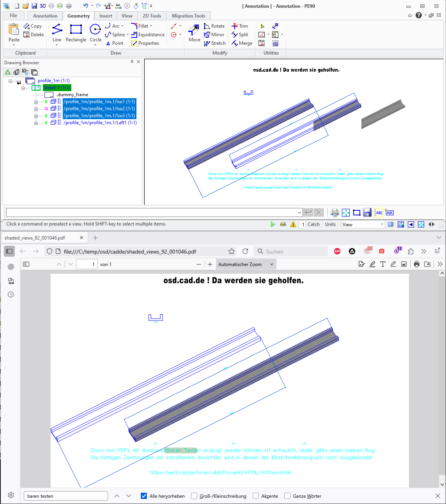
Task: Toggle Catch in the status bar
Action: click(313, 224)
